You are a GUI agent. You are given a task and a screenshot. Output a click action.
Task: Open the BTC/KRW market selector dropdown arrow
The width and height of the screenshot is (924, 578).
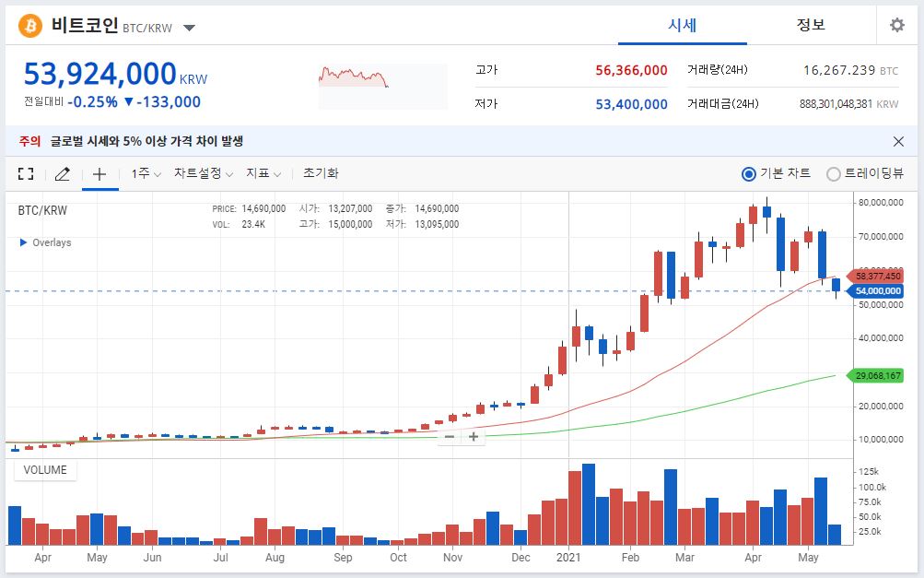pos(189,28)
